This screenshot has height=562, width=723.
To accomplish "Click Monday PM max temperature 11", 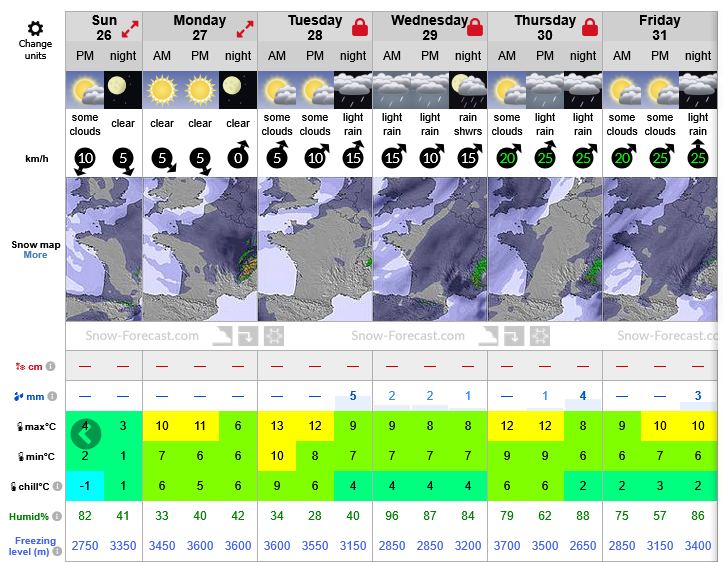I will pos(200,426).
